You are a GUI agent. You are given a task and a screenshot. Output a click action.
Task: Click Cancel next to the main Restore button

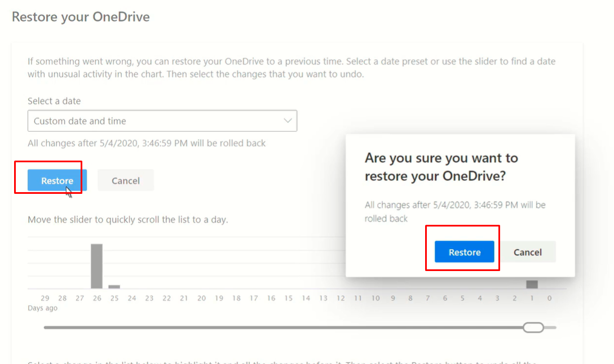pyautogui.click(x=126, y=180)
